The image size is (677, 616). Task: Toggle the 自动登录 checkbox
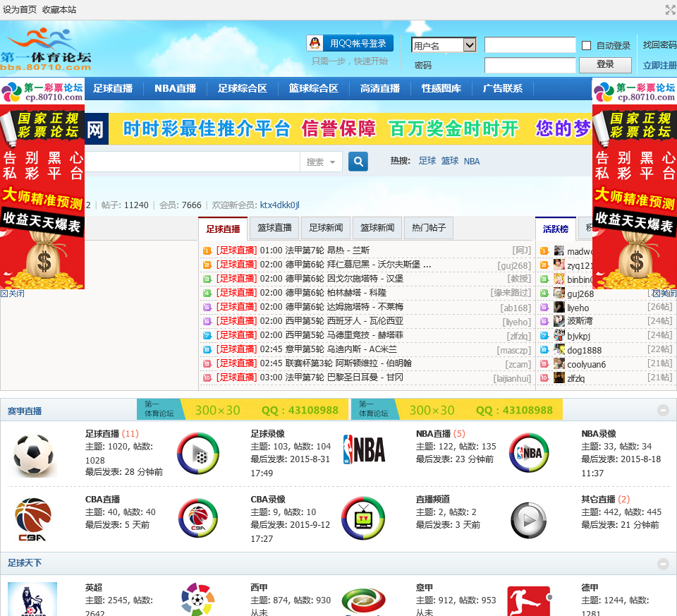coord(586,45)
